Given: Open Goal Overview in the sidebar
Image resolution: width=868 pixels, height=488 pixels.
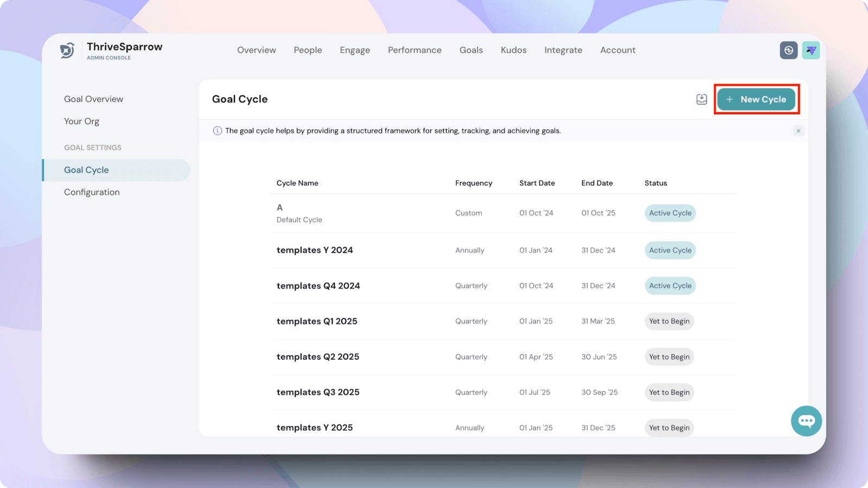Looking at the screenshot, I should pos(93,99).
